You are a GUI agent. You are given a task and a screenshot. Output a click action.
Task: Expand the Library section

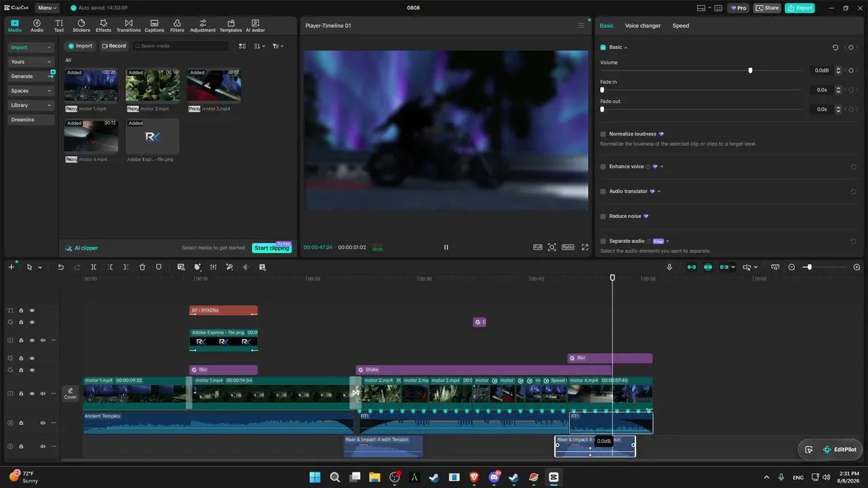click(x=31, y=105)
